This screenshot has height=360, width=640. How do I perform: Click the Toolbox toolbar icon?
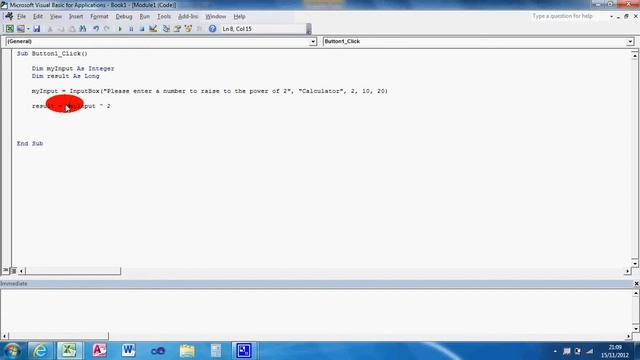199,29
